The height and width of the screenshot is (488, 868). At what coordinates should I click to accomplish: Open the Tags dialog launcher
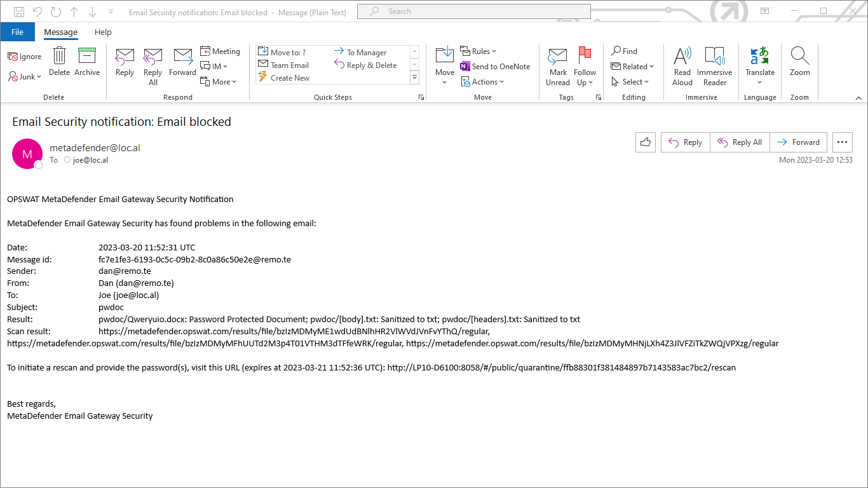tap(598, 97)
